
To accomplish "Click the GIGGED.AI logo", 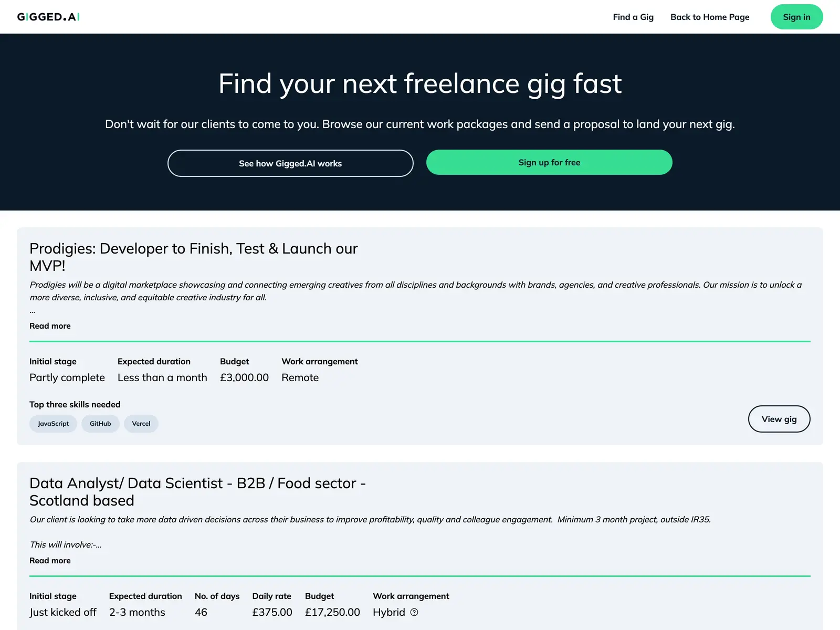I will pyautogui.click(x=48, y=17).
